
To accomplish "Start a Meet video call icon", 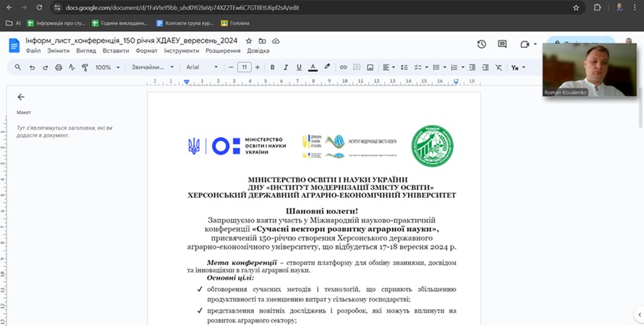I will 525,44.
